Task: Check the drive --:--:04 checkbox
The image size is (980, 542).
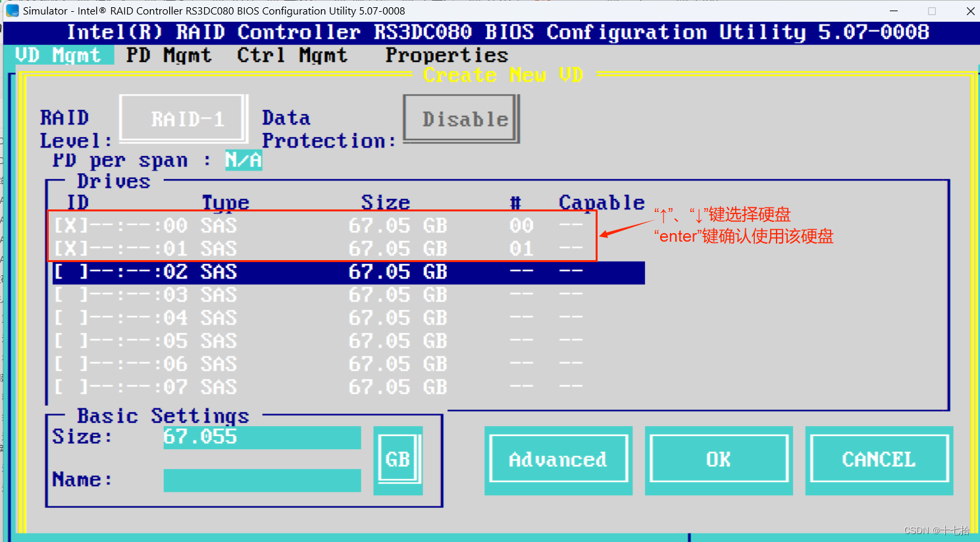Action: 70,318
